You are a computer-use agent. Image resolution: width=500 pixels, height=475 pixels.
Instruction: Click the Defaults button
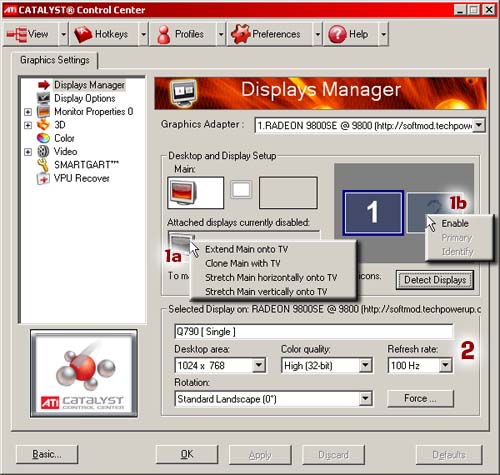click(x=449, y=455)
